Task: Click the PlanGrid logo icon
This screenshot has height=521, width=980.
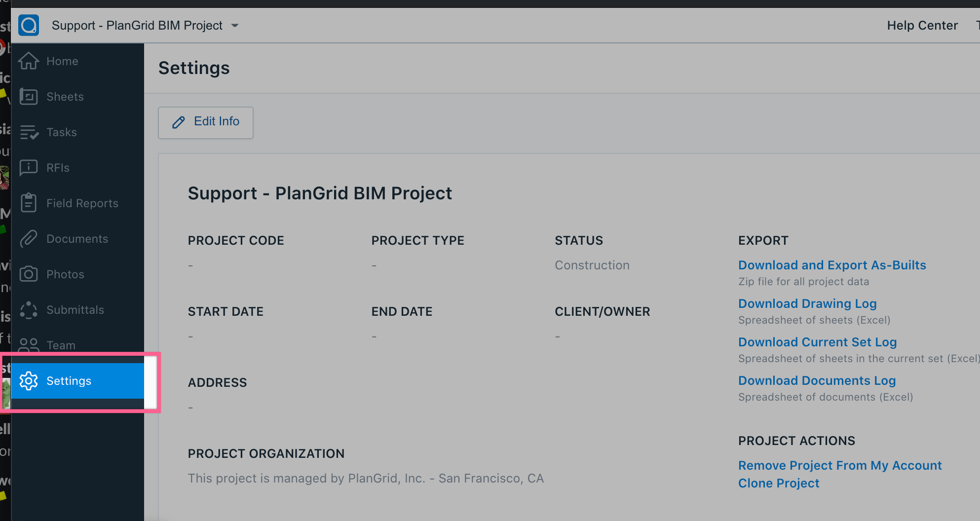Action: tap(29, 25)
